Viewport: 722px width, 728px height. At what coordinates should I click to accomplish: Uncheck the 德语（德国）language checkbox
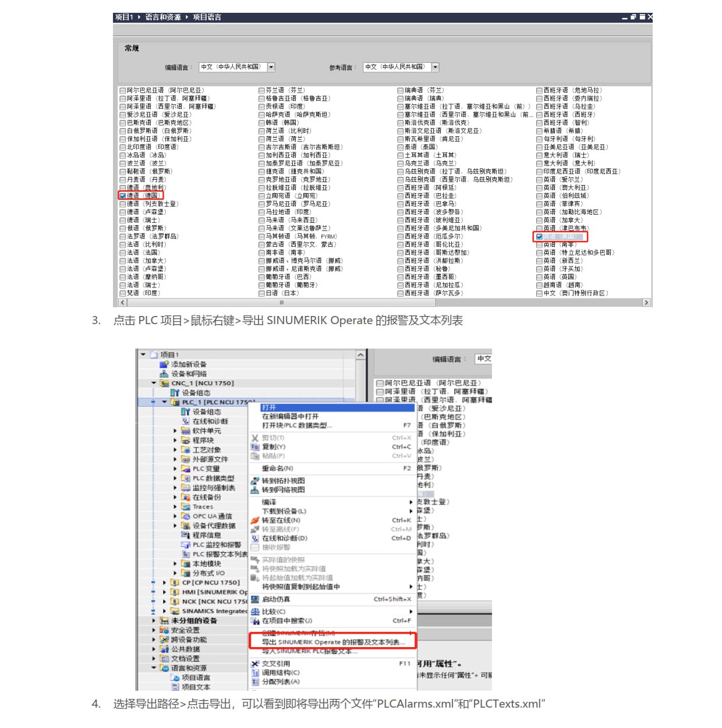pyautogui.click(x=122, y=196)
